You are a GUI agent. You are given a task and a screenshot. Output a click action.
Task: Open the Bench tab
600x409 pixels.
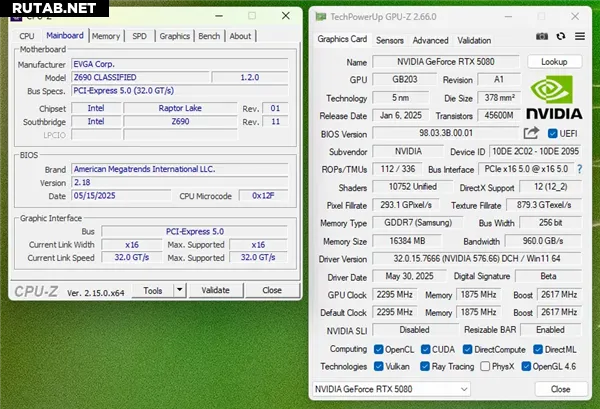tap(209, 36)
